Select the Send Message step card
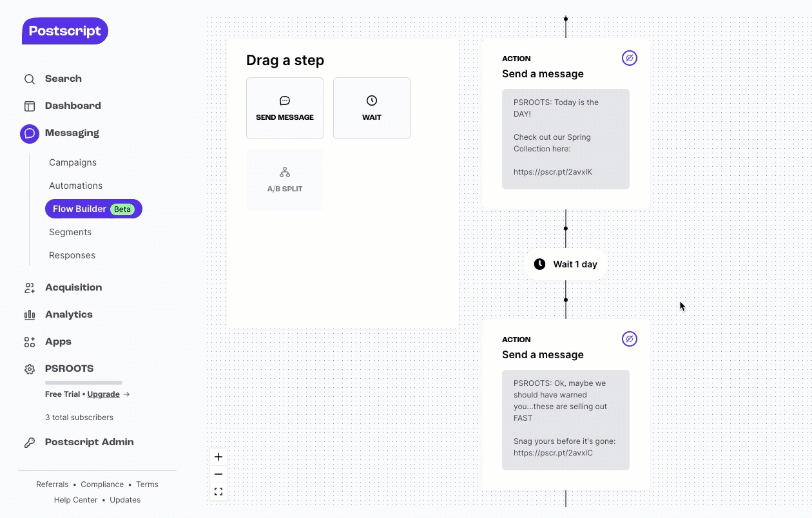This screenshot has height=518, width=812. (x=285, y=108)
